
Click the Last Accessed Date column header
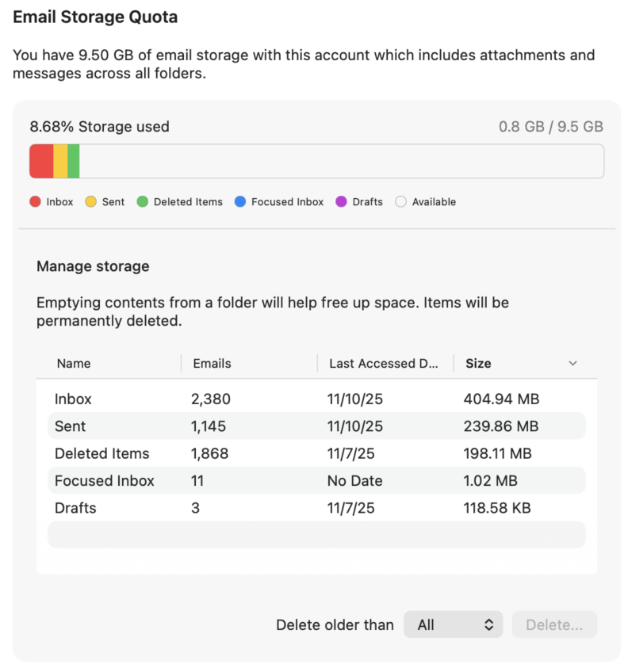[x=385, y=363]
